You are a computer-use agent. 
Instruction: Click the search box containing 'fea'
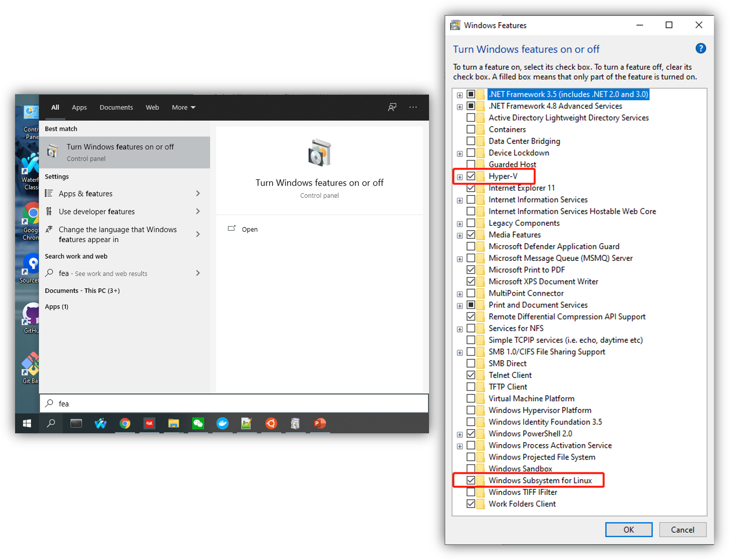(234, 404)
